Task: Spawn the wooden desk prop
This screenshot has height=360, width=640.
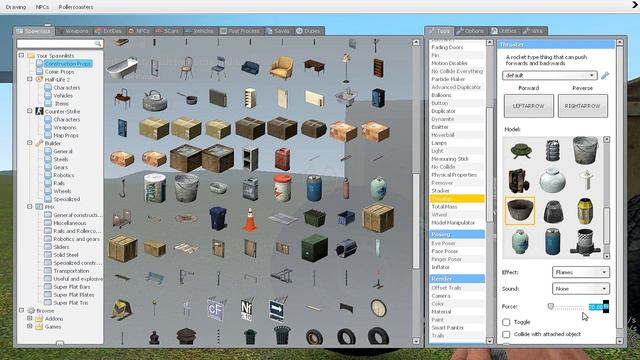Action: click(x=314, y=67)
